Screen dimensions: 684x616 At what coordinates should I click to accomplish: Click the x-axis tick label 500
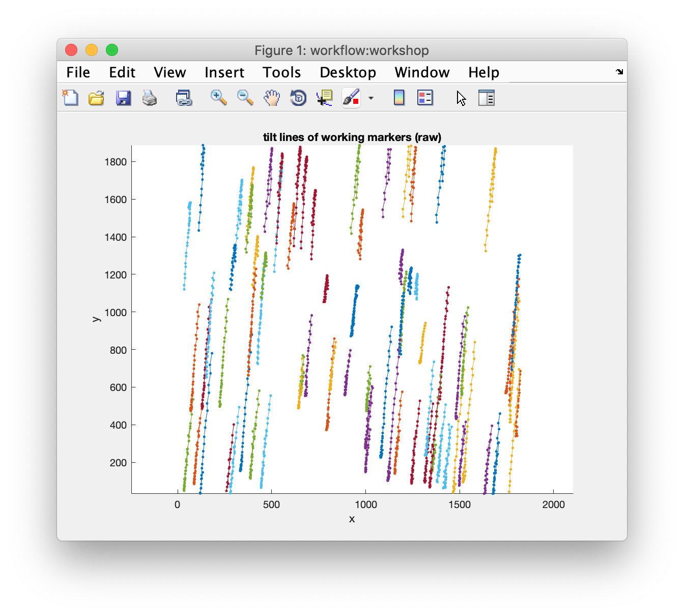272,504
